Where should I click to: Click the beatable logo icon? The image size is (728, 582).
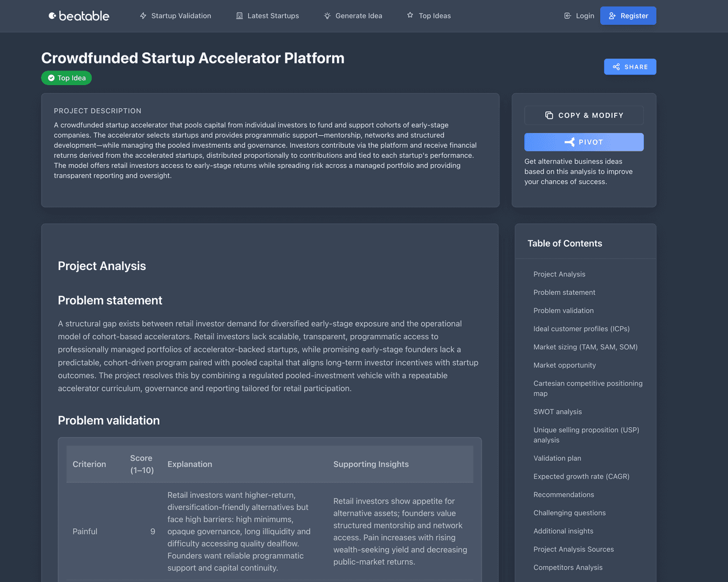coord(52,16)
